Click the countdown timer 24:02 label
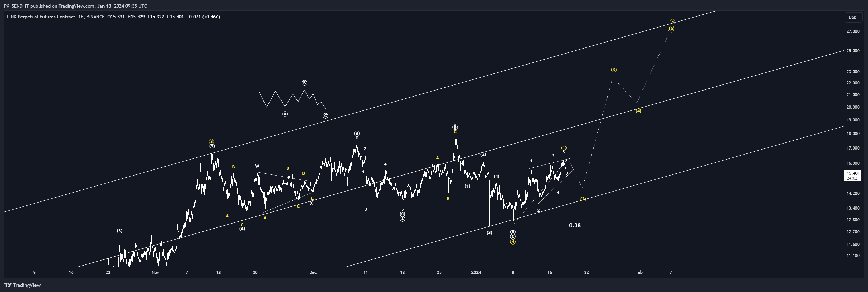Viewport: 868px width, 292px height. (x=852, y=178)
